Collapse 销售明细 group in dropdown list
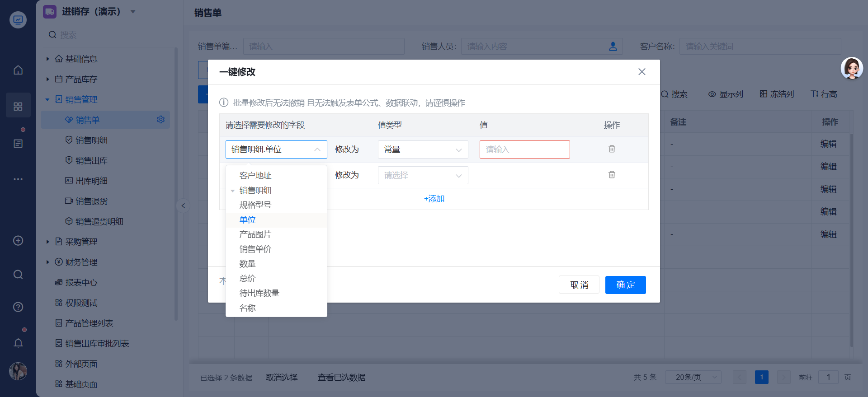This screenshot has height=397, width=868. [233, 191]
